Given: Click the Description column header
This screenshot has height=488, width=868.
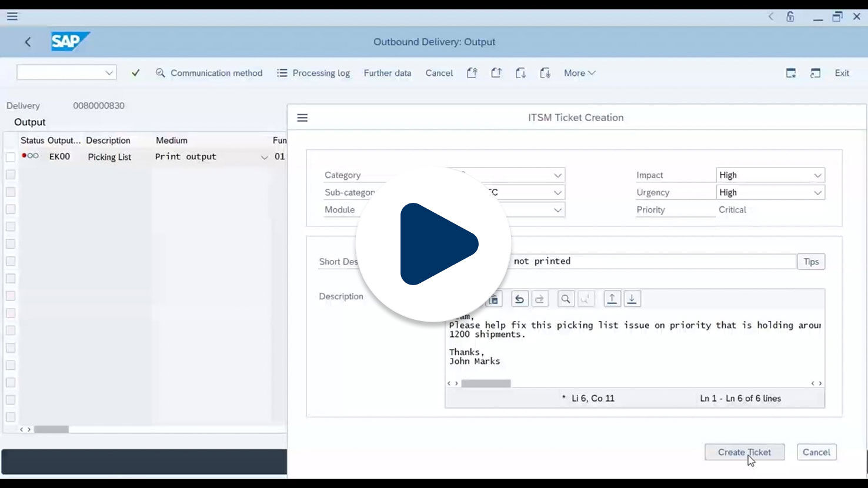Looking at the screenshot, I should (108, 141).
